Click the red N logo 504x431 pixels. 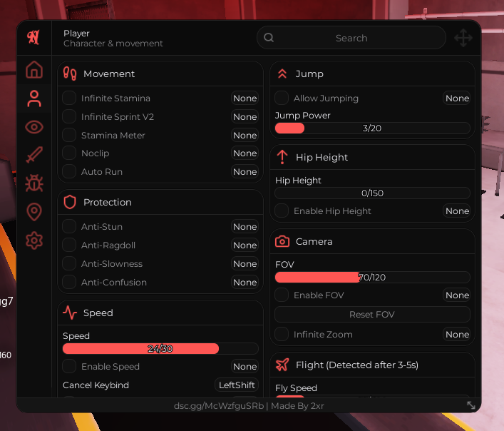[34, 38]
